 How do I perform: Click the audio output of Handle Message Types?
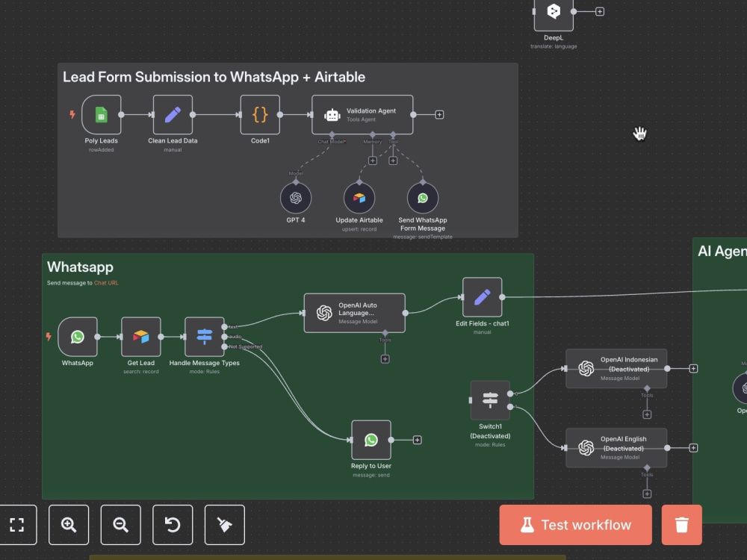pyautogui.click(x=224, y=337)
